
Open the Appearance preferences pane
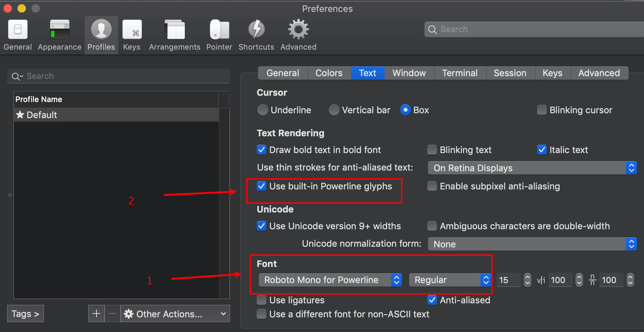pos(59,35)
